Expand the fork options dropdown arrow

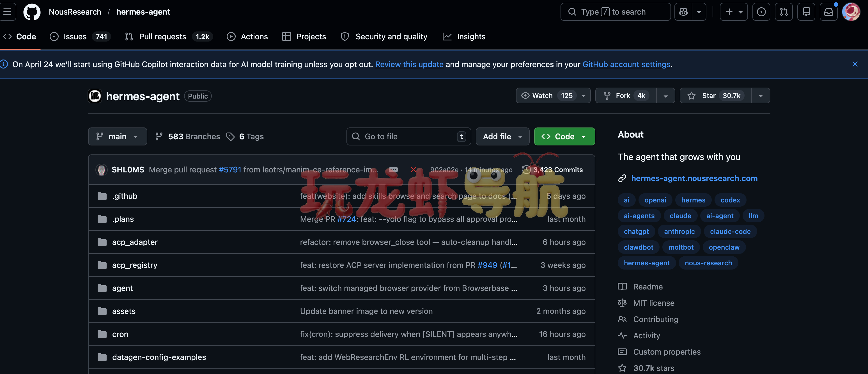(665, 96)
